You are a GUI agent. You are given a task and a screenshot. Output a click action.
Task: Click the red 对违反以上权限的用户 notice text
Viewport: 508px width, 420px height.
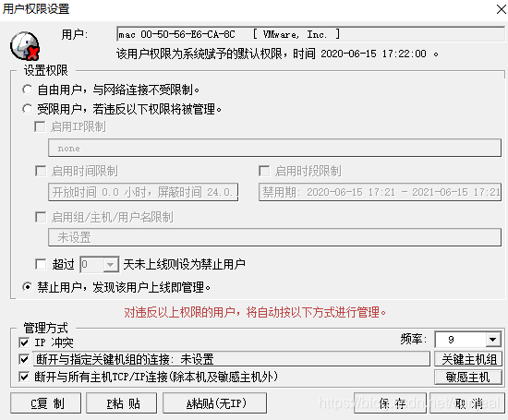pyautogui.click(x=255, y=312)
